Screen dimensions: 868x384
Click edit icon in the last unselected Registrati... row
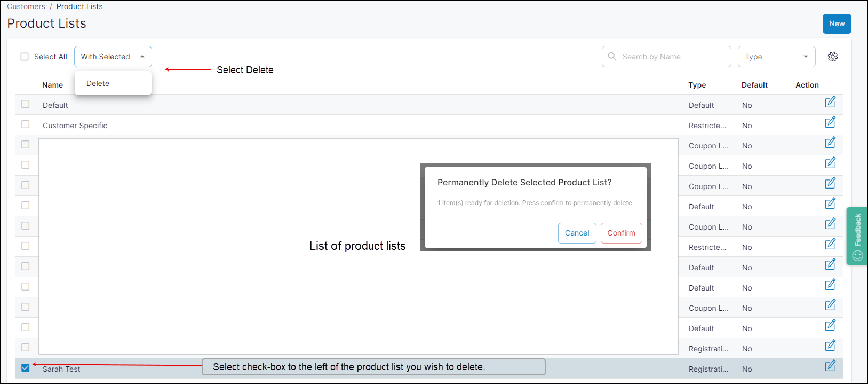coord(830,346)
